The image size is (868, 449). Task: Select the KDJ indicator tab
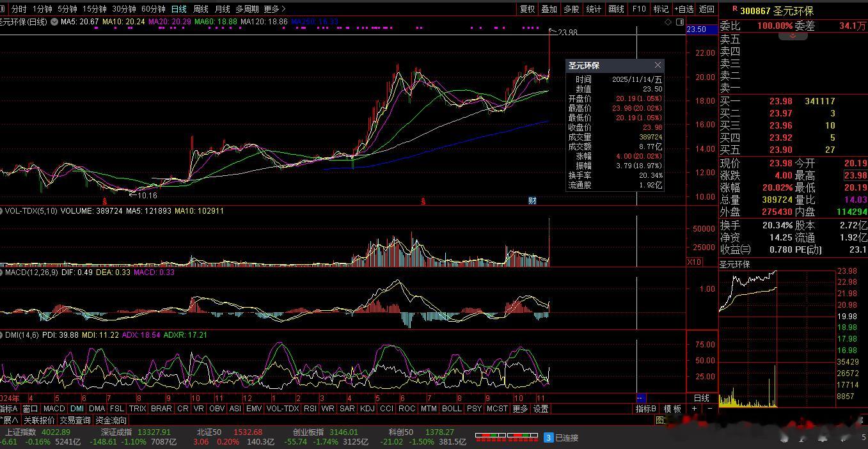pos(367,409)
